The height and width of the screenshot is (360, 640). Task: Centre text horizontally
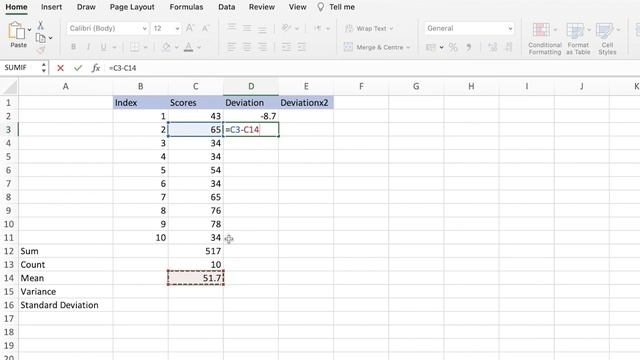point(247,47)
